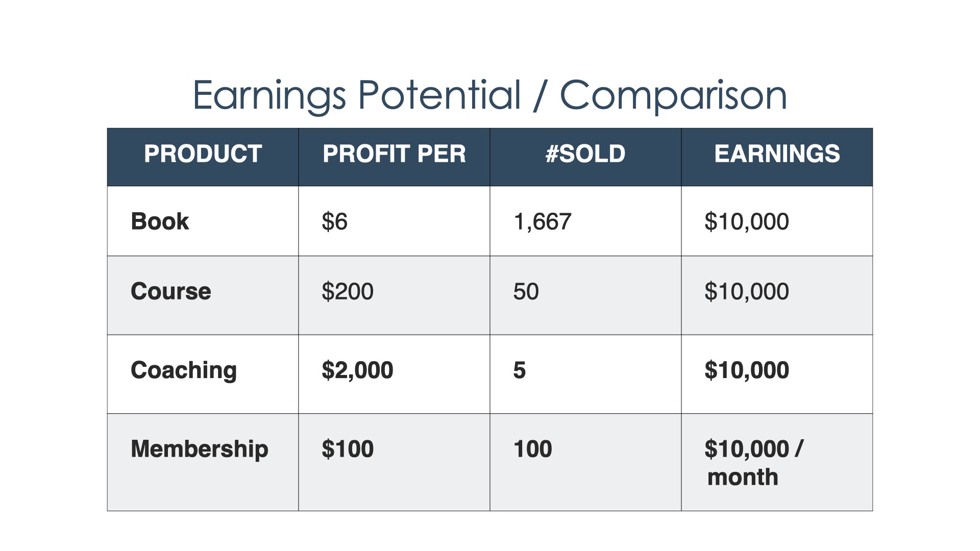
Task: Click the $6 profit cell
Action: pos(394,221)
